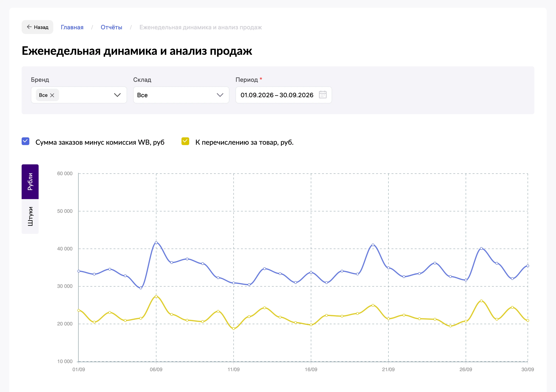The width and height of the screenshot is (556, 392).
Task: Click the current page breadcrumb text
Action: [201, 27]
